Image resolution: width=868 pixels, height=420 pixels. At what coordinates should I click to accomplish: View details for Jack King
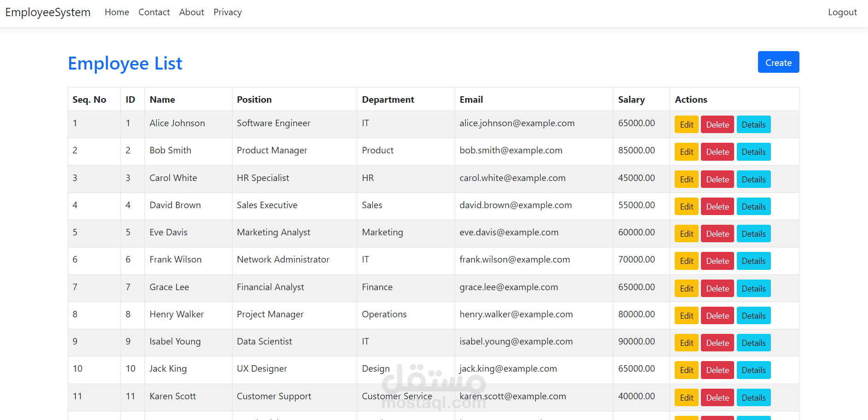(x=753, y=370)
